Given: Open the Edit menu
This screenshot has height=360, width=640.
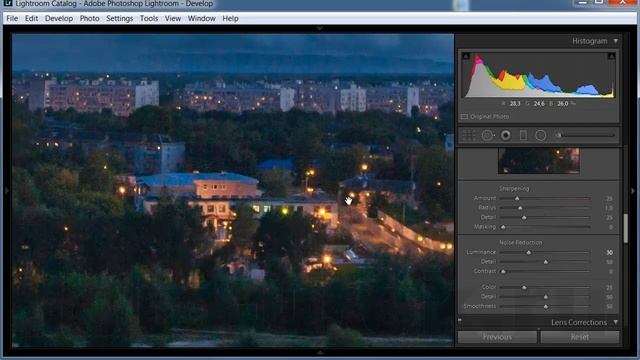Looking at the screenshot, I should pos(31,18).
